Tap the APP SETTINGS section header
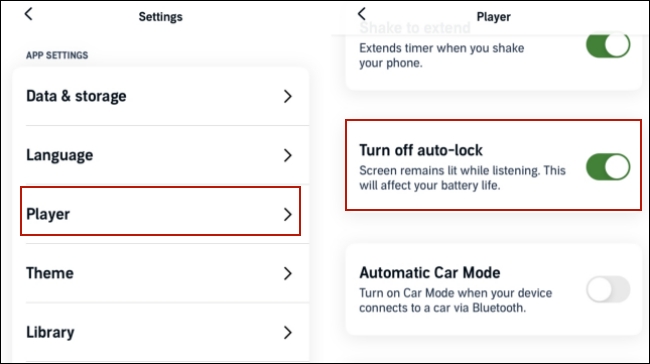The image size is (650, 364). (57, 55)
